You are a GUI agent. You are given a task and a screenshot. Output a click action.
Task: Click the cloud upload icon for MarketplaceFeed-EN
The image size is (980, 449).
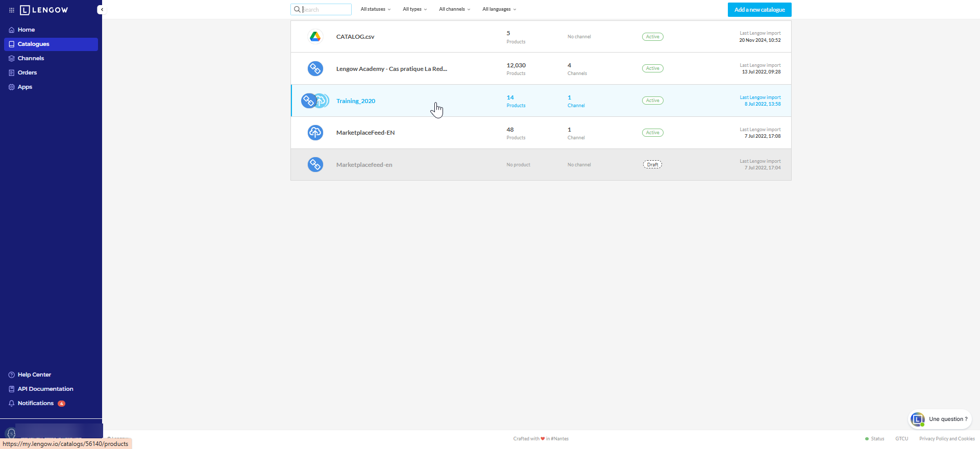315,133
